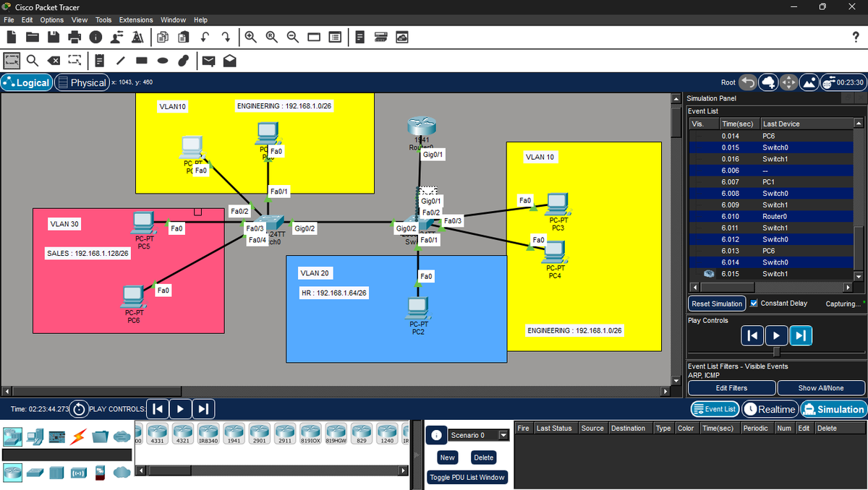Select the Draw Line tool
The width and height of the screenshot is (868, 490).
pos(121,61)
